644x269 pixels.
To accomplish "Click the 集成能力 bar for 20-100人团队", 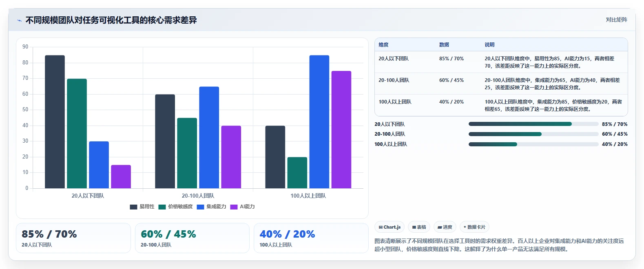I will (x=209, y=137).
